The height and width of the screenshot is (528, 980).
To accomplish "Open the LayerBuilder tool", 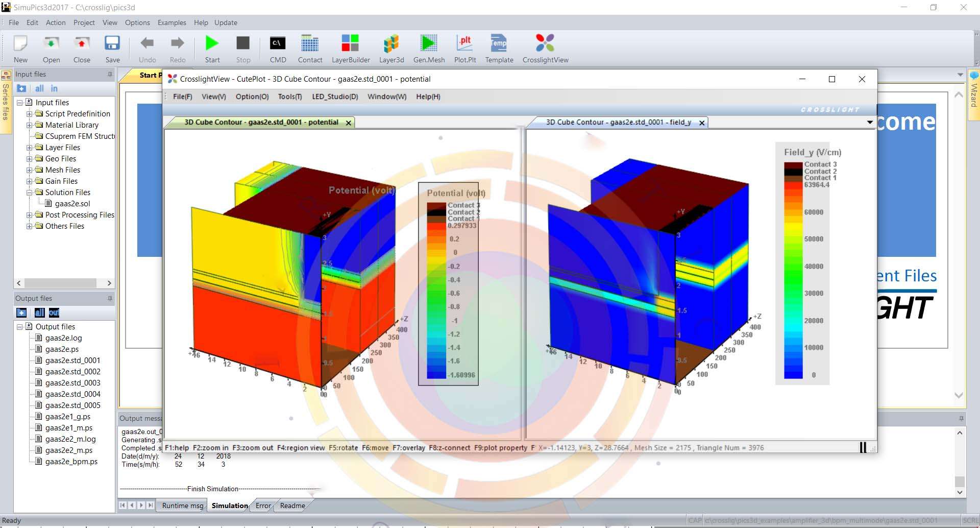I will [350, 44].
